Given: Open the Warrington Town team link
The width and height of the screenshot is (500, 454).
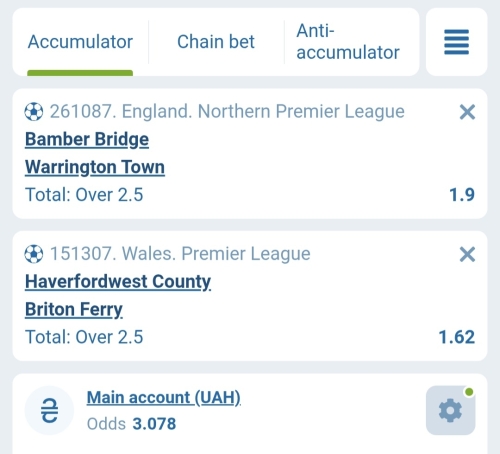Looking at the screenshot, I should tap(95, 167).
